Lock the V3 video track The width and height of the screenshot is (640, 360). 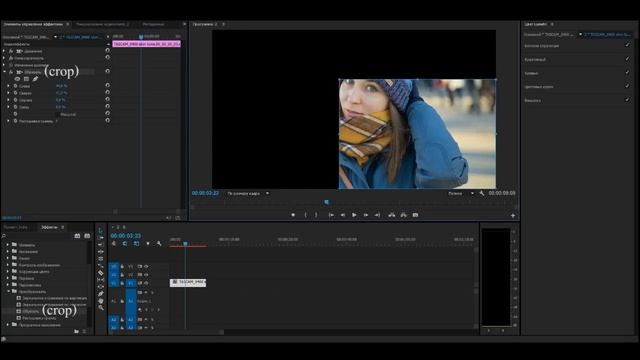click(x=122, y=267)
